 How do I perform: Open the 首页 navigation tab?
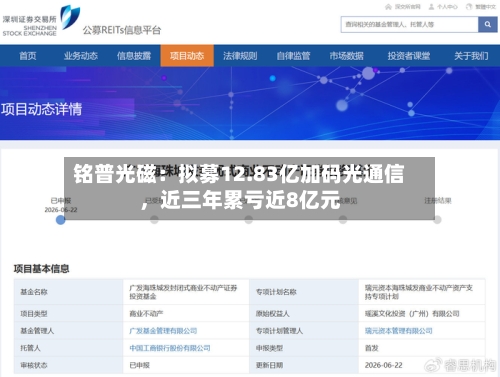28,56
